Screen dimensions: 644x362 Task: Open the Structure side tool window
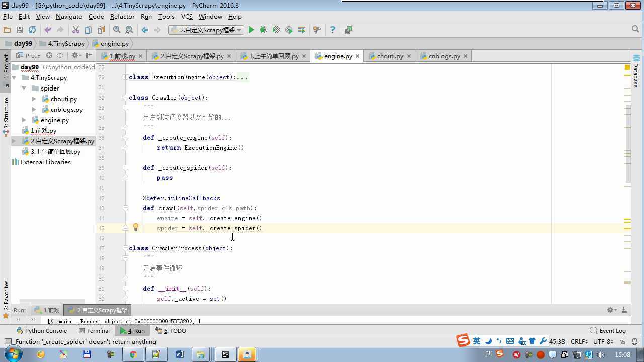coord(6,117)
